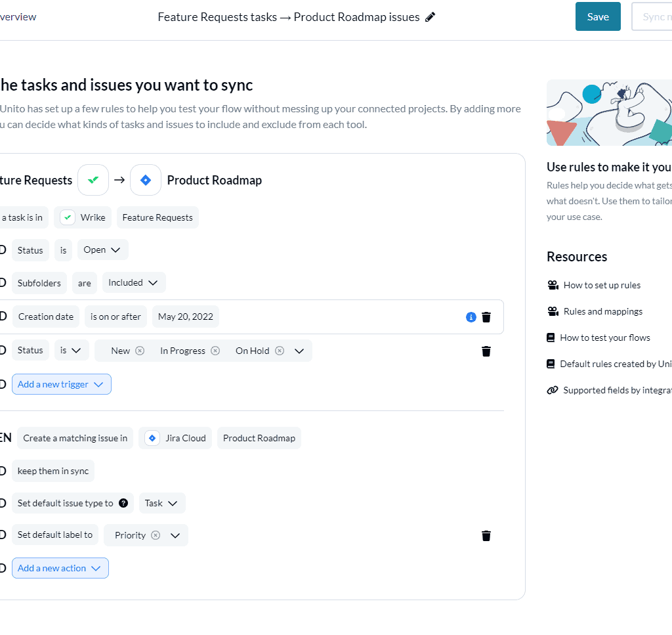Image resolution: width=672 pixels, height=635 pixels.
Task: Remove the In Progress status tag
Action: 215,351
